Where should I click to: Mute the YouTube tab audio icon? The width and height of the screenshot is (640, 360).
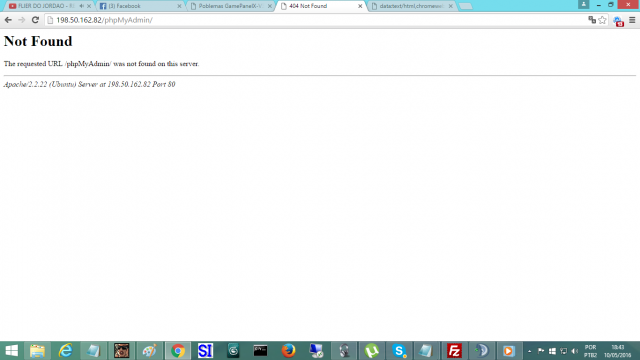click(82, 6)
